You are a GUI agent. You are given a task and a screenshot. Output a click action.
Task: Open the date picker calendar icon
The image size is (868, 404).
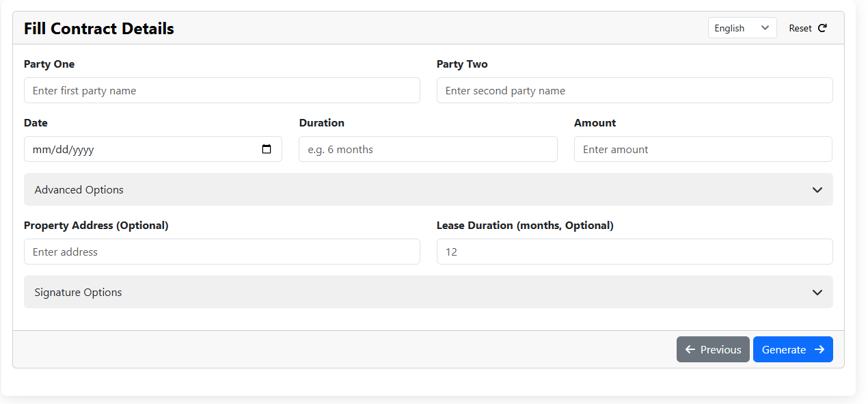tap(267, 149)
